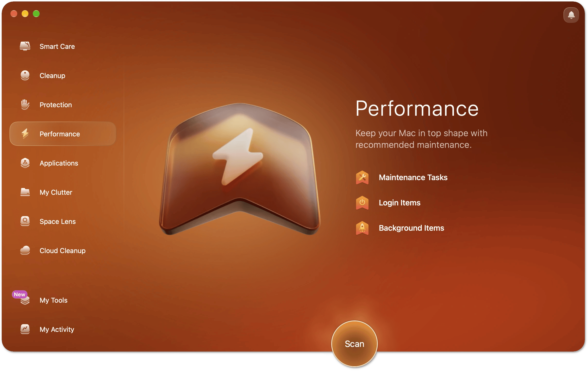The width and height of the screenshot is (588, 371).
Task: Click the Login Items power icon
Action: [x=362, y=203]
